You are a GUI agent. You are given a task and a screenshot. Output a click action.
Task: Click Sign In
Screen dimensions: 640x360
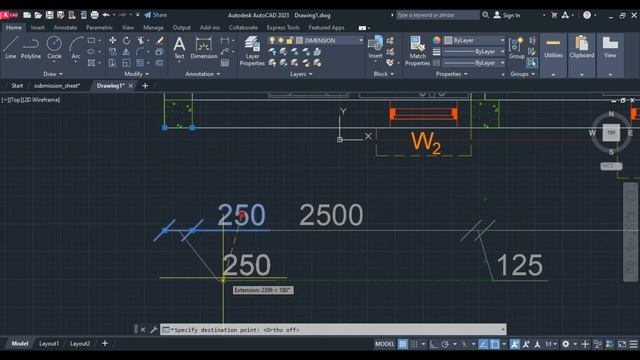[x=507, y=15]
